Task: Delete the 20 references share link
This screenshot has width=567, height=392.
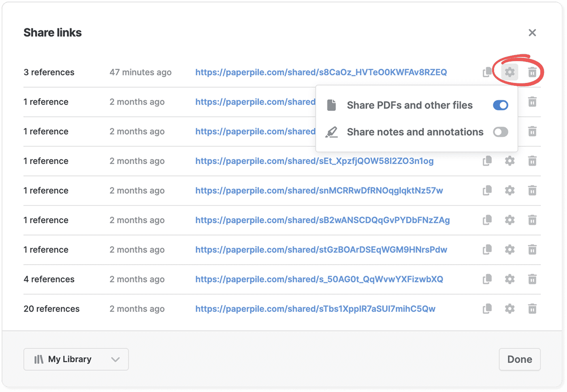Action: pos(532,308)
